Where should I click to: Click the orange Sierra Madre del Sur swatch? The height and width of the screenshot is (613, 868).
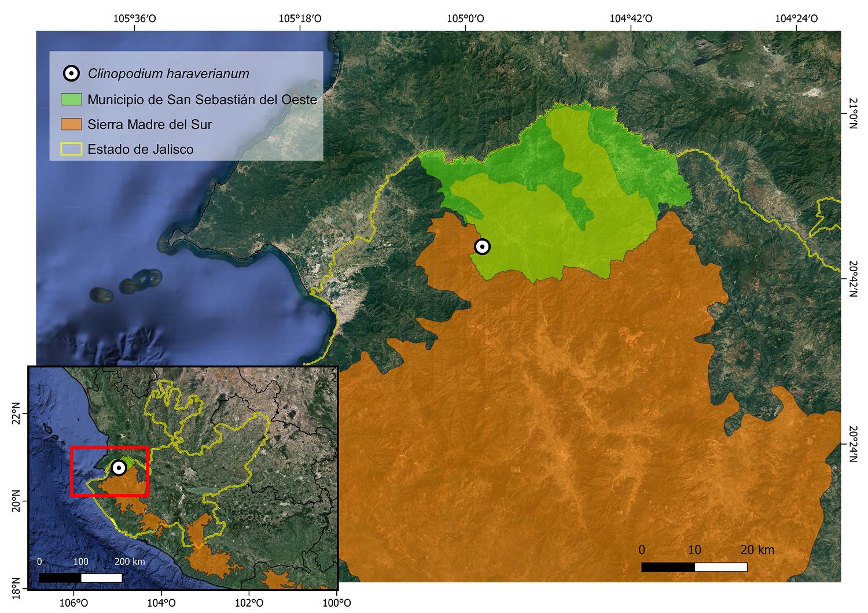[x=71, y=124]
